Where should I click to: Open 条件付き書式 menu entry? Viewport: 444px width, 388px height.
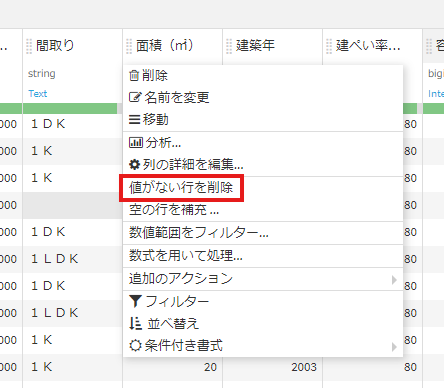pos(263,346)
